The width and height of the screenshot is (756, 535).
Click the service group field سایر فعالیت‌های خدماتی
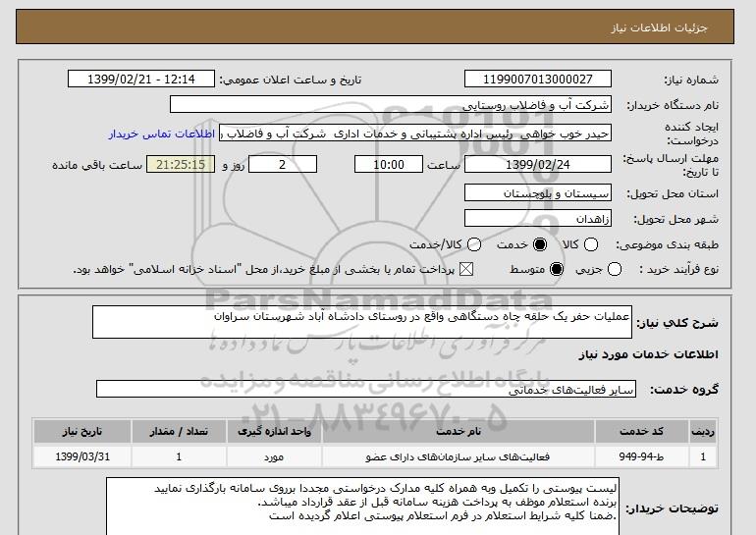[x=366, y=389]
